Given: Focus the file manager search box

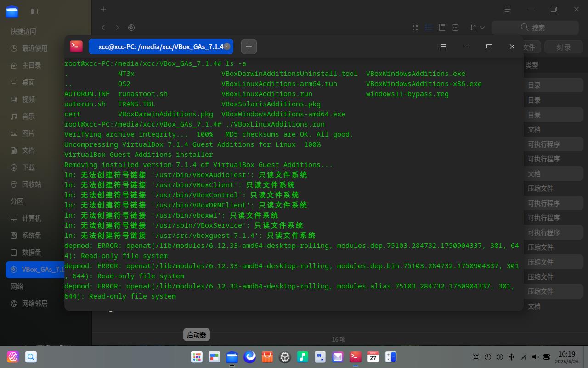Looking at the screenshot, I should tap(535, 28).
